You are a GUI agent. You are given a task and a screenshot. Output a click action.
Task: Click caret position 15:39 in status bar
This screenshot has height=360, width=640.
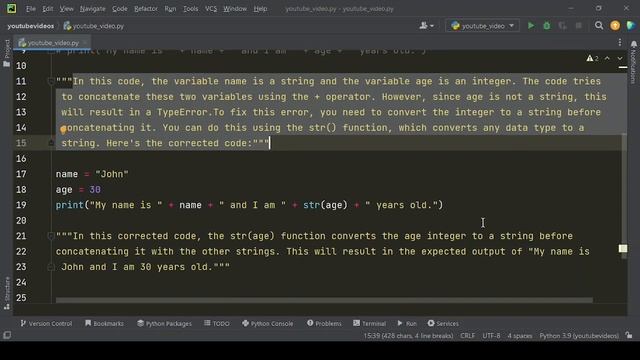408,336
